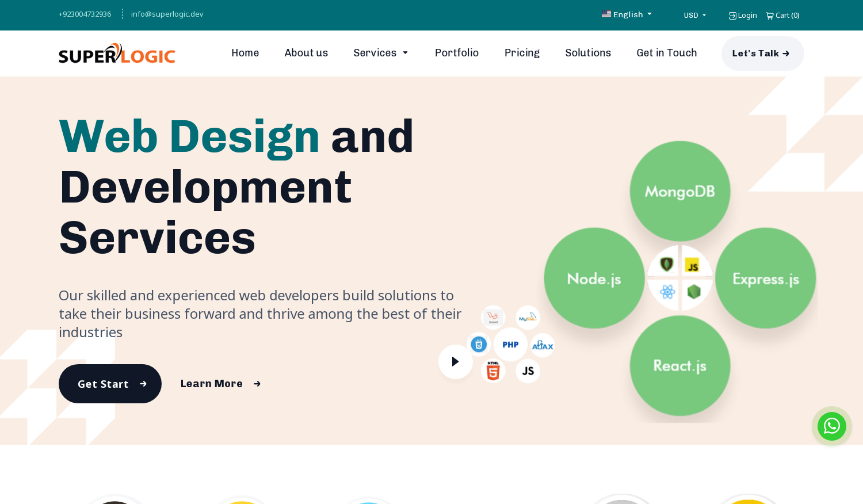The image size is (863, 504).
Task: Open the Get in Touch page
Action: point(667,53)
